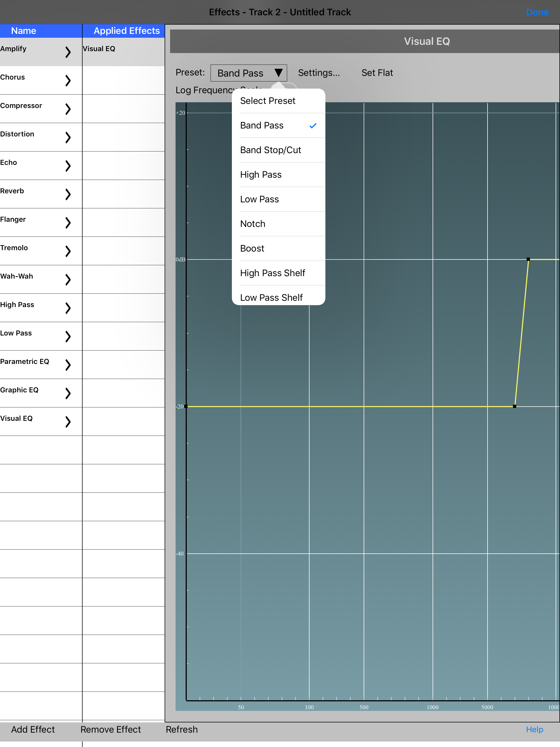Select Visual EQ in Applied Effects

[99, 49]
